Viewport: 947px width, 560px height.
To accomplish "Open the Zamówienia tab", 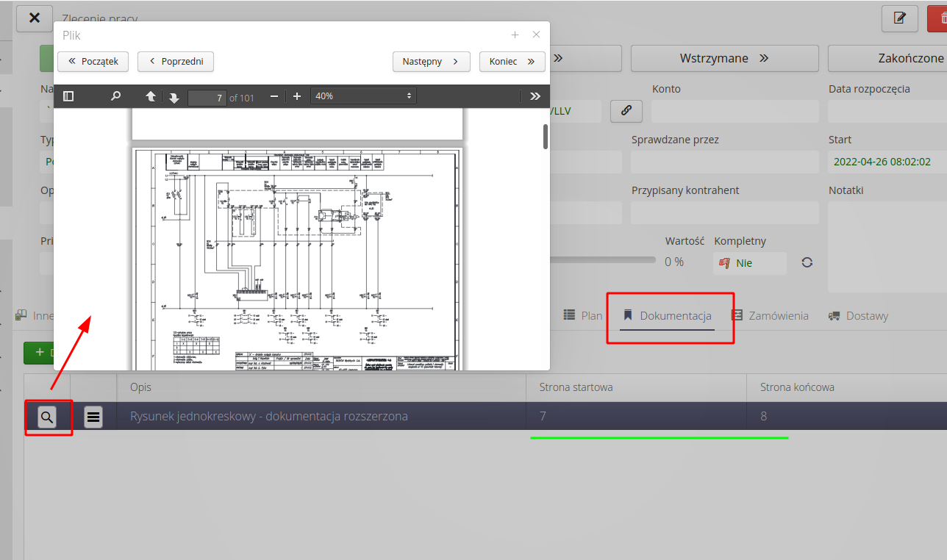I will [770, 316].
